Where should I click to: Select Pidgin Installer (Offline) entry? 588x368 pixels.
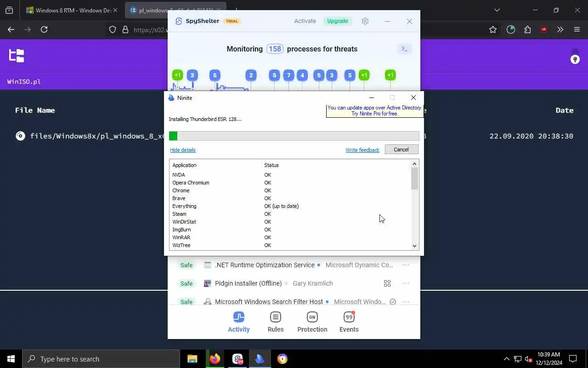click(x=249, y=283)
